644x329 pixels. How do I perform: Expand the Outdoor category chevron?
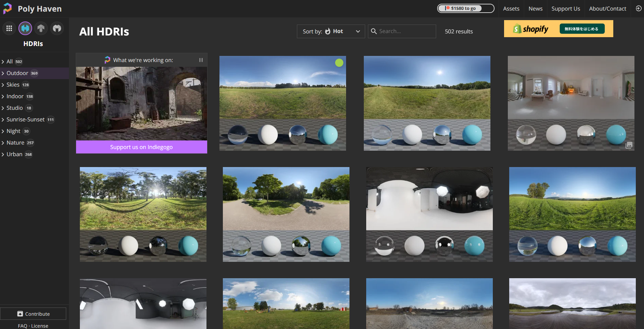pos(3,73)
